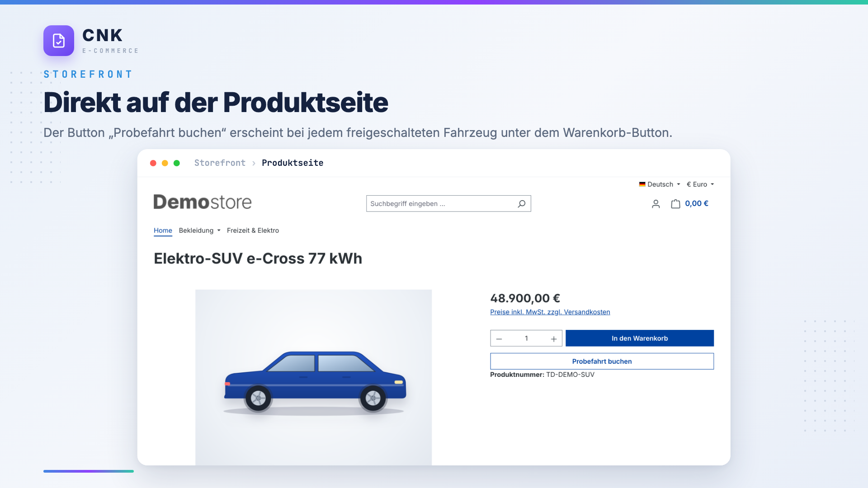The height and width of the screenshot is (488, 868).
Task: Open the Preise inkl. MwSt. link
Action: [550, 312]
